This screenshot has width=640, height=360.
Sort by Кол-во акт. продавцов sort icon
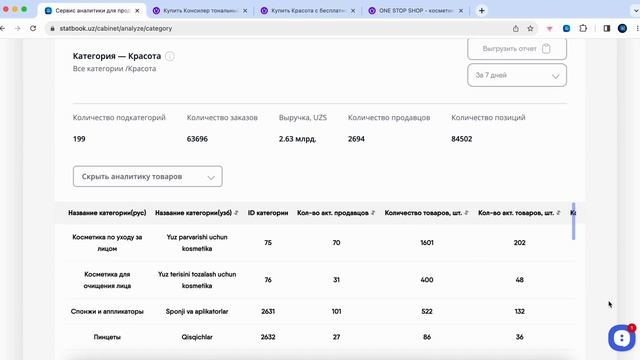(373, 213)
